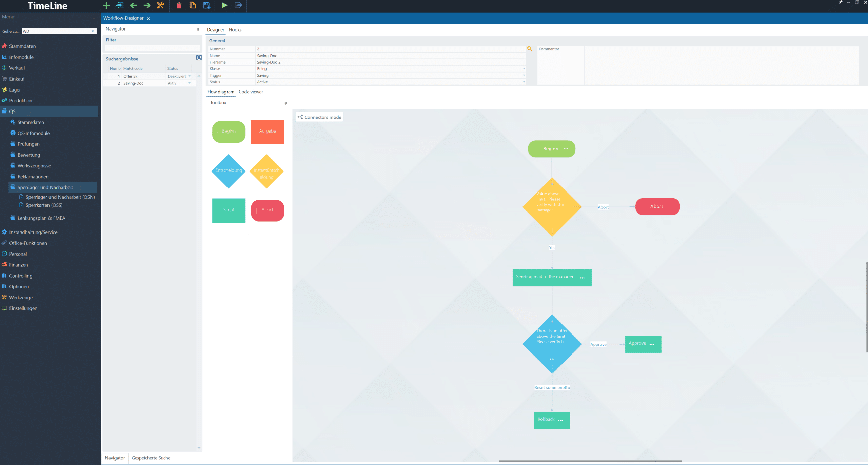This screenshot has height=465, width=868.
Task: Toggle Connectors mode in the diagram
Action: pyautogui.click(x=319, y=117)
